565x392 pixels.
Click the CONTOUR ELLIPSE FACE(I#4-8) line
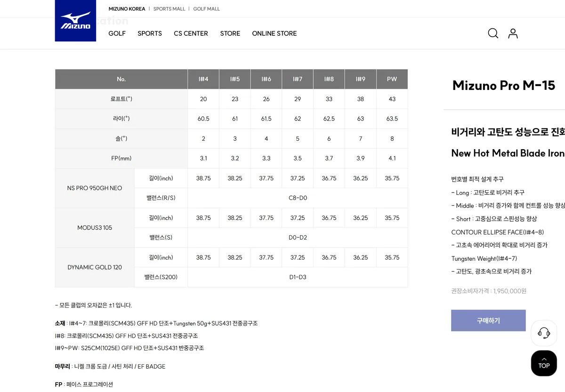[498, 232]
